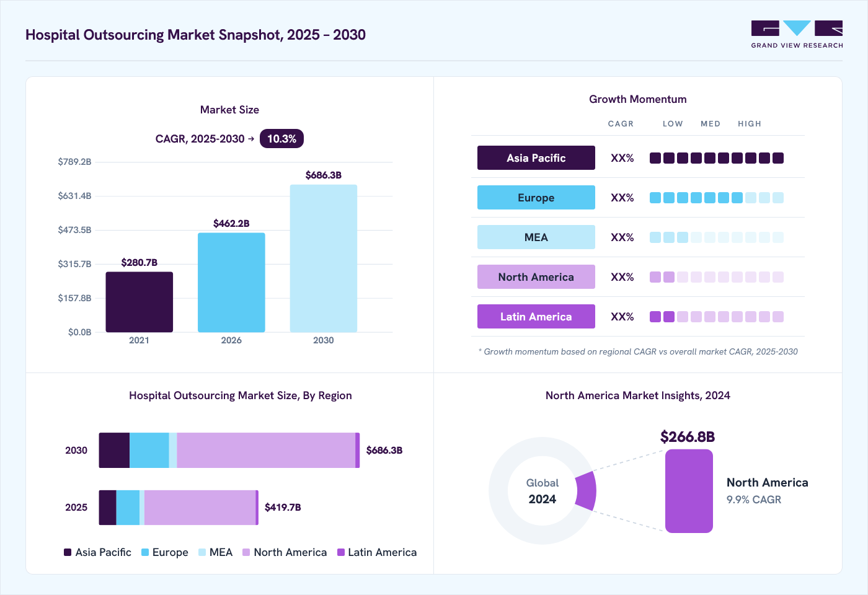Screen dimensions: 868x595
Task: Click the LOW column header
Action: tap(673, 124)
